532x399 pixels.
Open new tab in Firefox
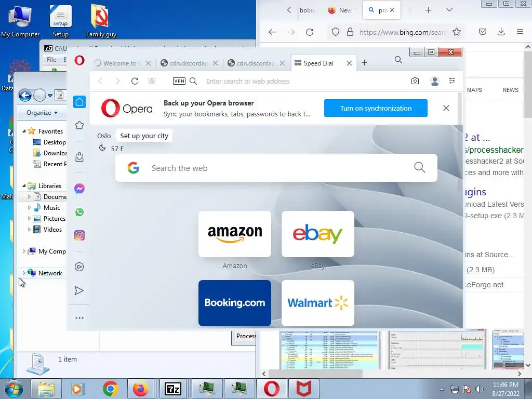(428, 10)
